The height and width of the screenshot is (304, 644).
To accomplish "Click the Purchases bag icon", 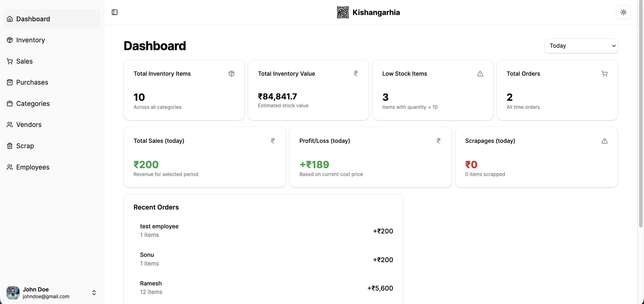I will [10, 82].
